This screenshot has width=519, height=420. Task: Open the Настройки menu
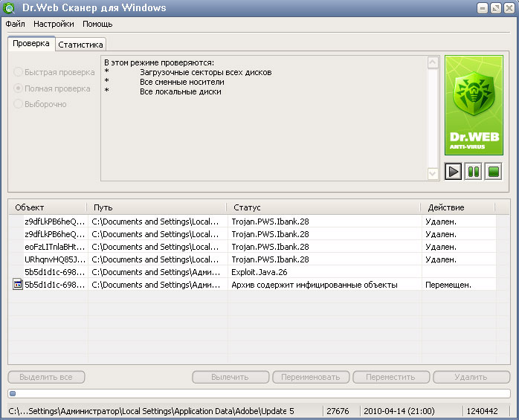[54, 25]
